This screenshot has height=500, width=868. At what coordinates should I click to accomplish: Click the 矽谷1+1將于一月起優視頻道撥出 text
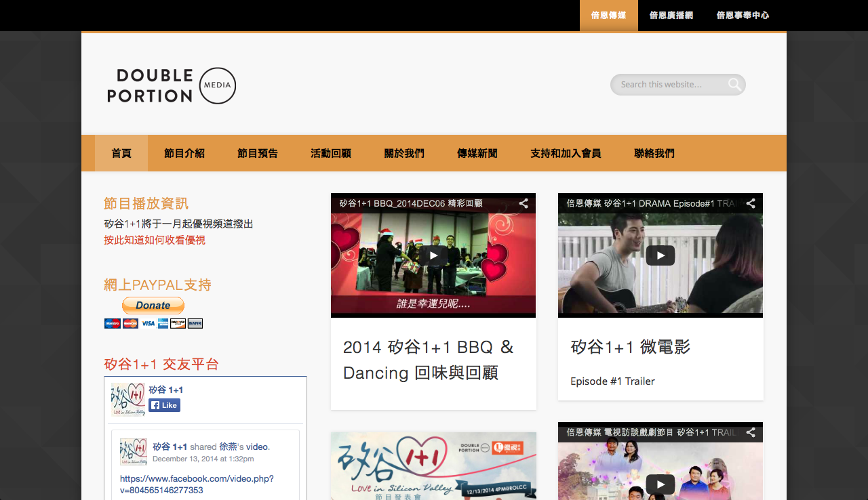pos(178,224)
